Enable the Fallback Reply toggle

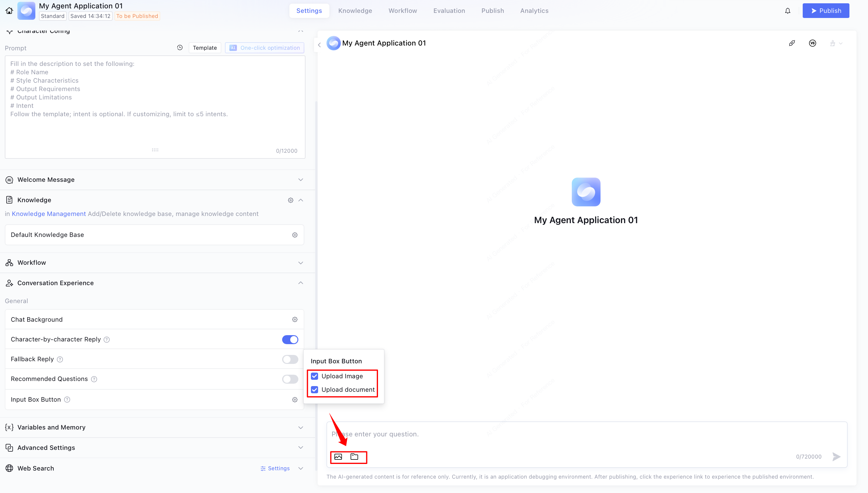290,359
